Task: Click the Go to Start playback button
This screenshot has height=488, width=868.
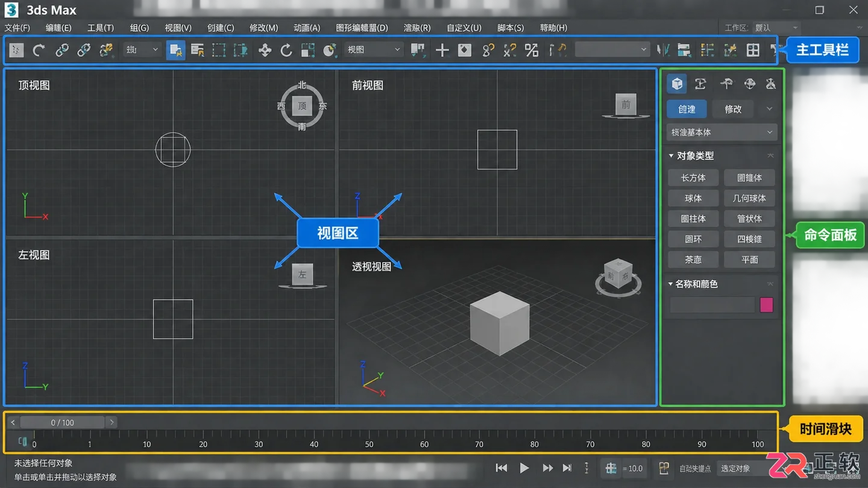Action: 502,468
